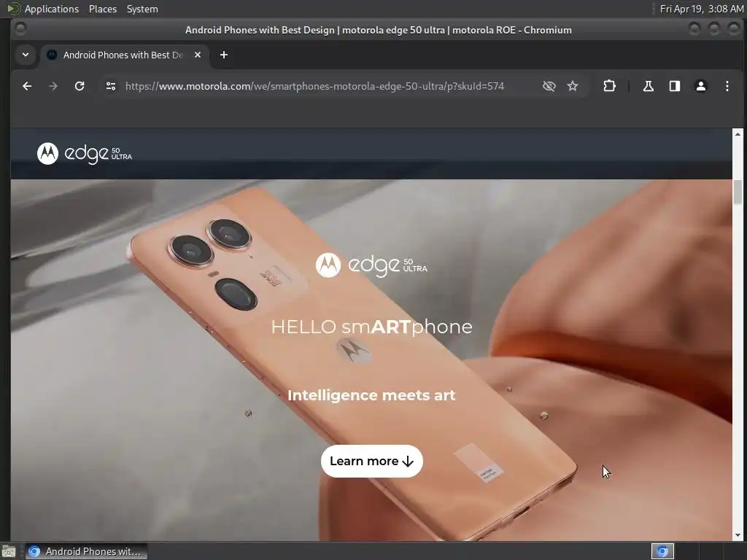Click the window menu button in title bar

tap(20, 29)
